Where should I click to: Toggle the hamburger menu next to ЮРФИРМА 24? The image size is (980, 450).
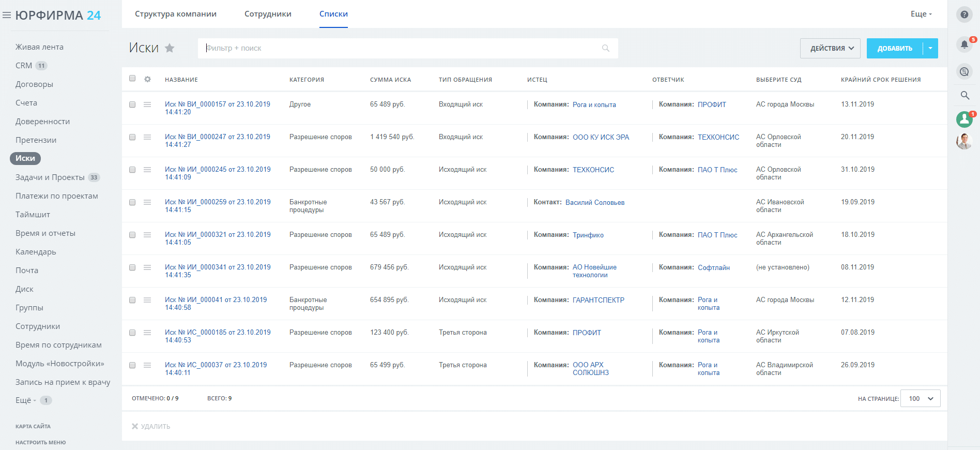[7, 16]
